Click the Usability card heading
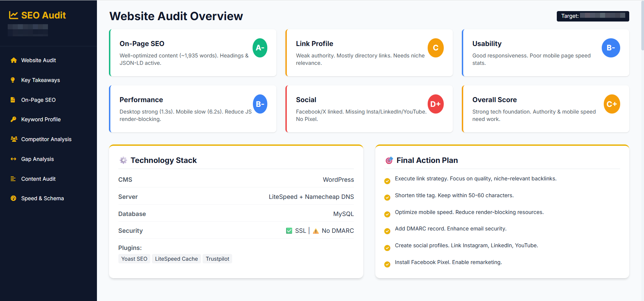 pyautogui.click(x=487, y=44)
